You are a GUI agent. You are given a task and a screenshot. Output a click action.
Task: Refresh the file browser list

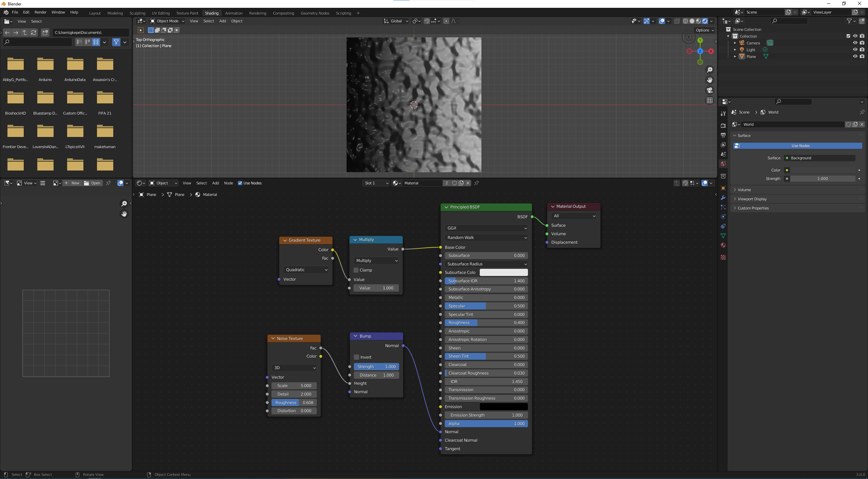tap(34, 33)
